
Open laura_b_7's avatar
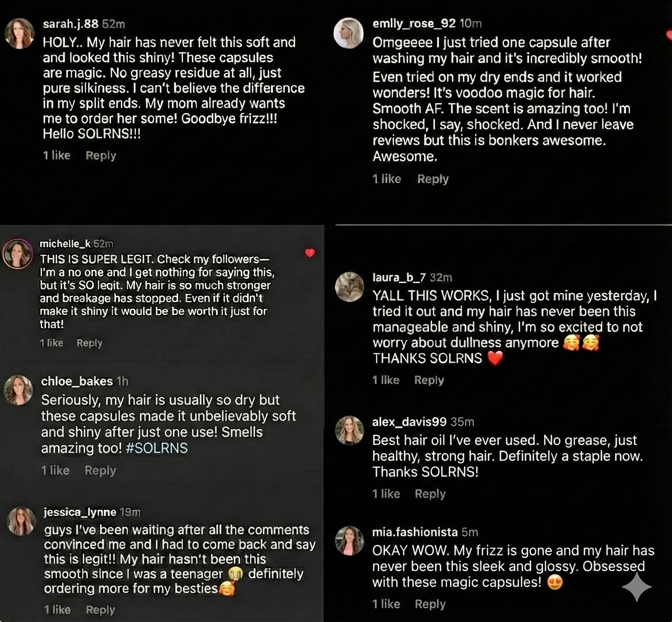pyautogui.click(x=349, y=287)
